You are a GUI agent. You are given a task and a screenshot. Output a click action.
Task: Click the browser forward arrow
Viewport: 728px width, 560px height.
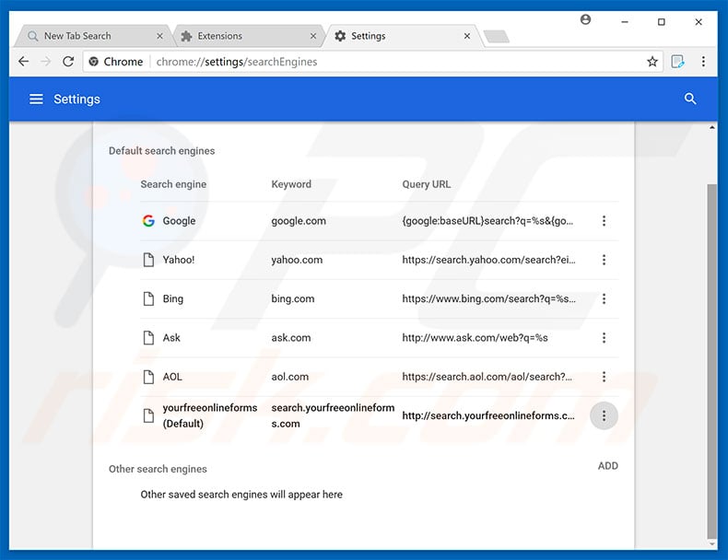(45, 61)
